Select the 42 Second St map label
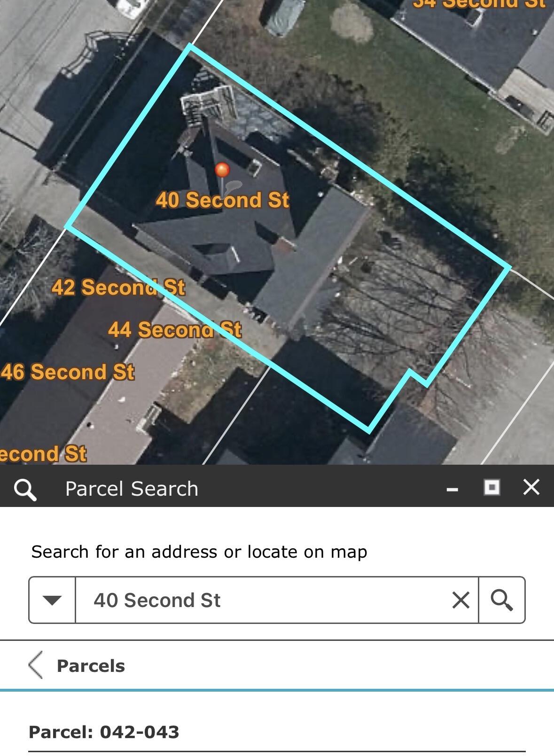The image size is (554, 756). (118, 288)
